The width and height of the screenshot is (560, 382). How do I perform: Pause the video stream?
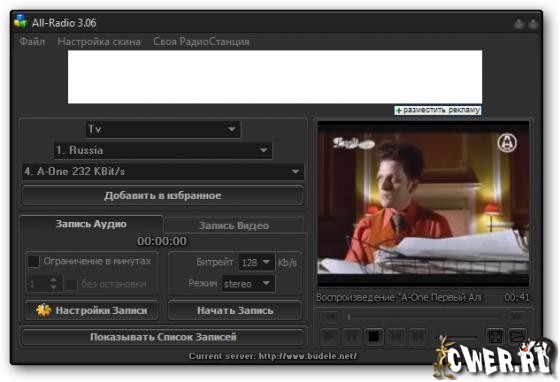tap(351, 336)
